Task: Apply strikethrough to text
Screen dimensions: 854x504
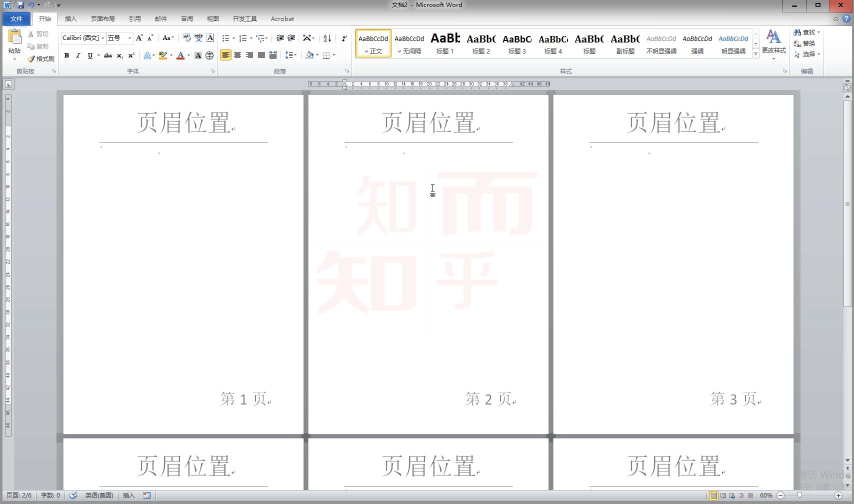Action: point(107,55)
